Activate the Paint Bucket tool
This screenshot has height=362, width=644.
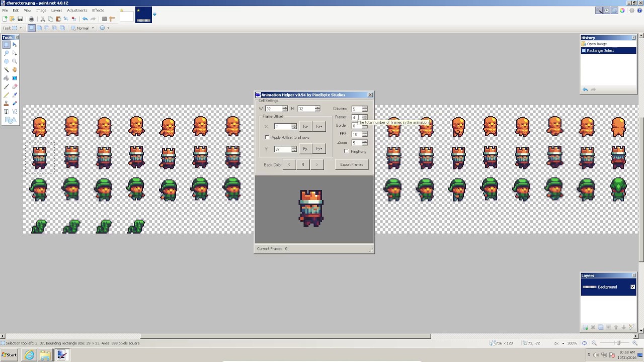tap(6, 78)
